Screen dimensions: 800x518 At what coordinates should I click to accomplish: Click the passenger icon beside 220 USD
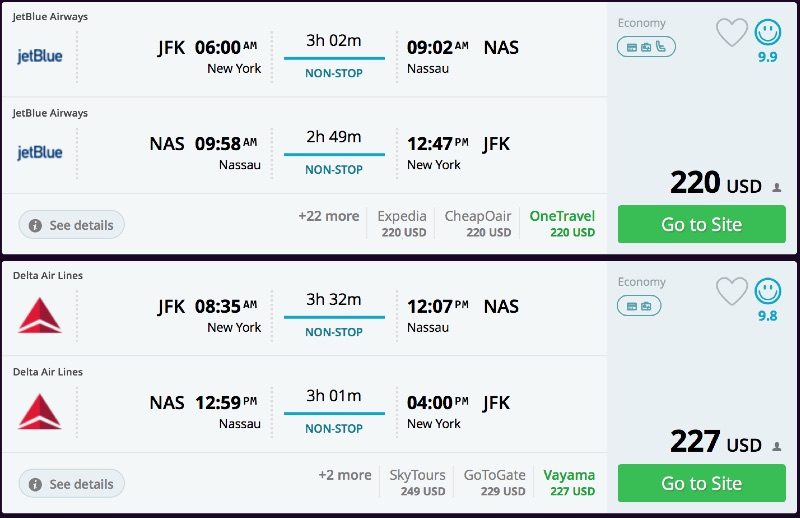point(777,187)
